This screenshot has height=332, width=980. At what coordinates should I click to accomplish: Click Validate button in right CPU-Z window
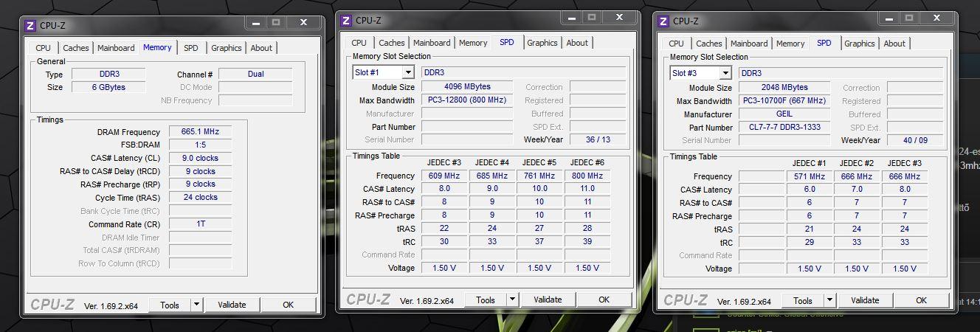(865, 300)
